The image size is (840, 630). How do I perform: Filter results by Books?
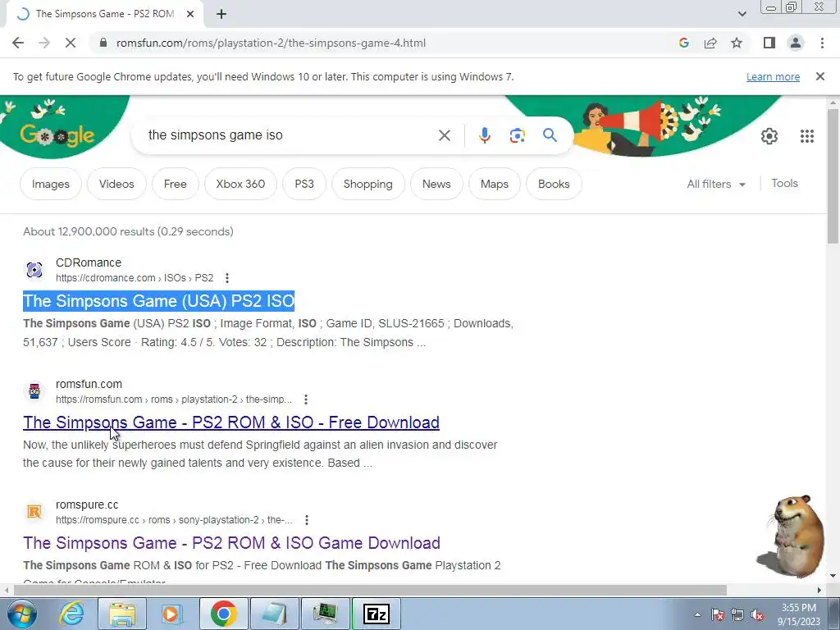[554, 184]
